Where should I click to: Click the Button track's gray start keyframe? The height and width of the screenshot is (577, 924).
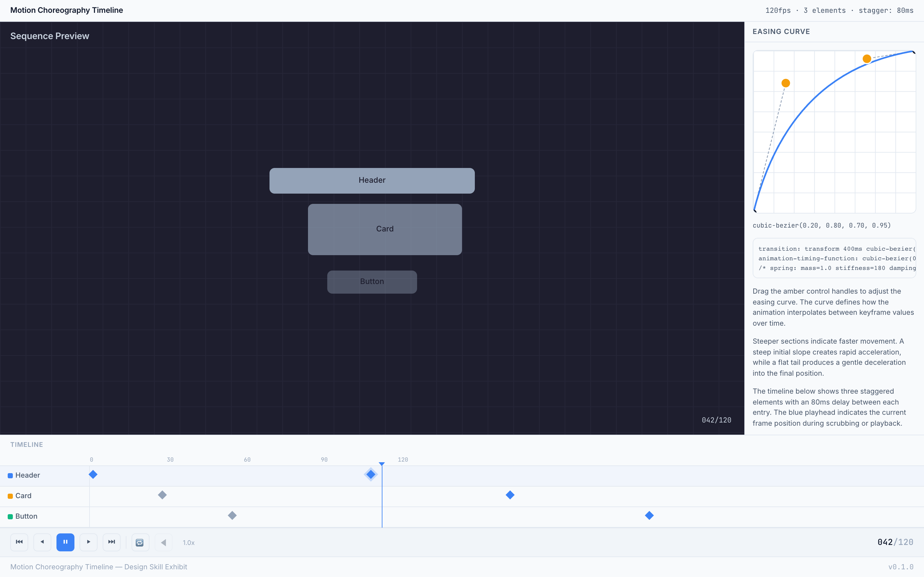[x=232, y=515]
